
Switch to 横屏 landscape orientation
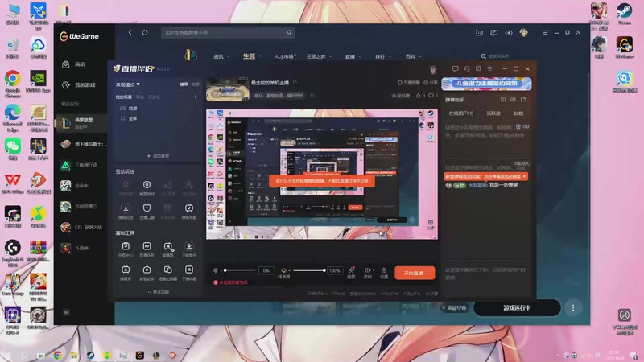(184, 84)
